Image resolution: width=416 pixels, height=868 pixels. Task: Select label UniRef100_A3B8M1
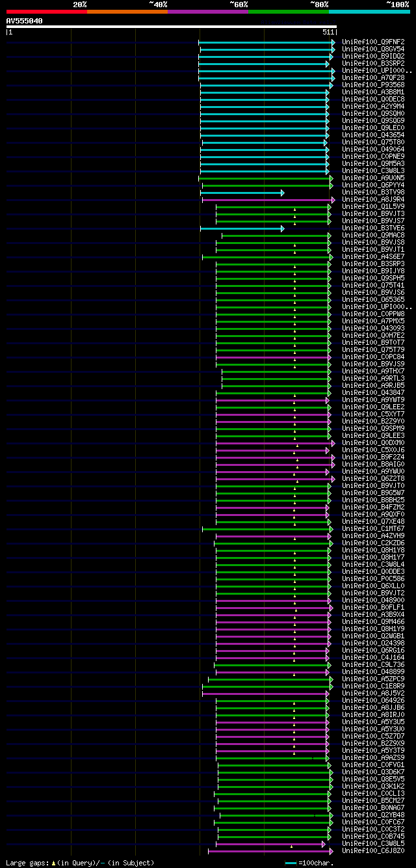pos(374,92)
